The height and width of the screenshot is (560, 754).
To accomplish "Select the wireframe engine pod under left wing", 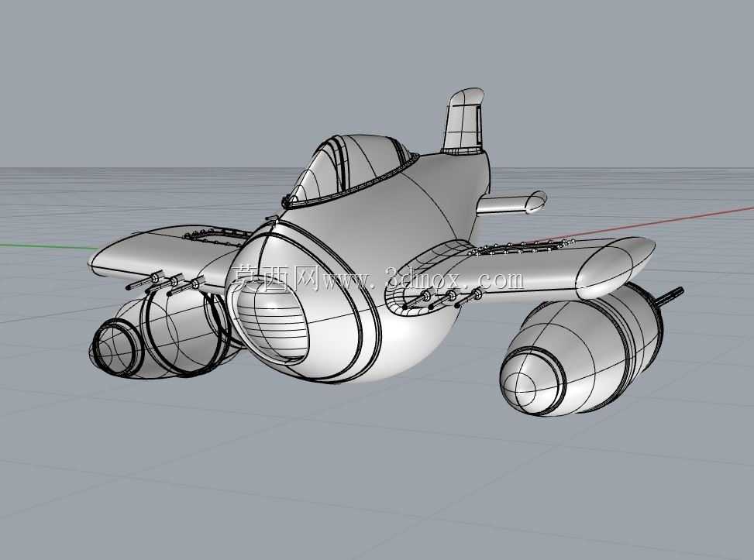I will click(166, 334).
